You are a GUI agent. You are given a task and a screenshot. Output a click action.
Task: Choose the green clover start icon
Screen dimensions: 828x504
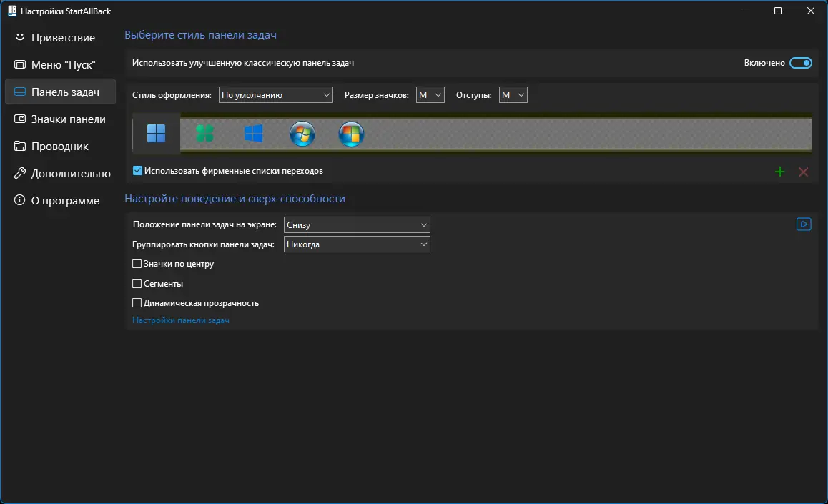205,134
